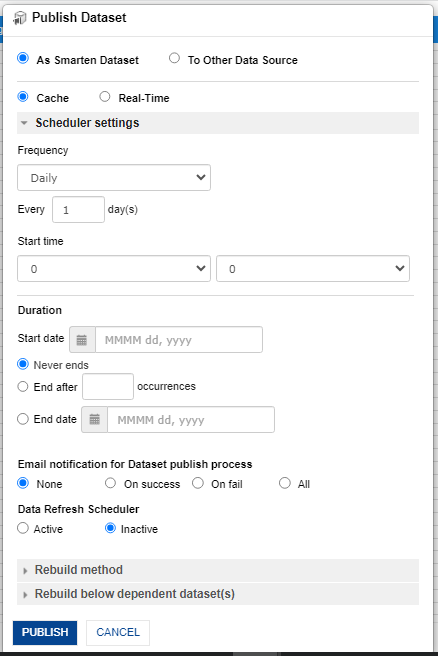The width and height of the screenshot is (438, 656).
Task: Open the End date calendar picker icon
Action: point(95,419)
